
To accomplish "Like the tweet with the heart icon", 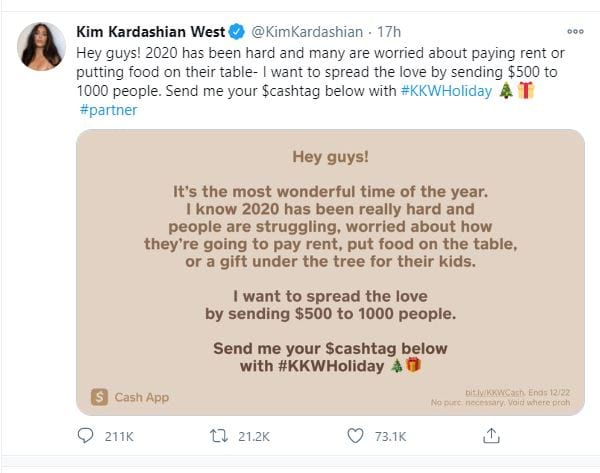I will [x=353, y=436].
